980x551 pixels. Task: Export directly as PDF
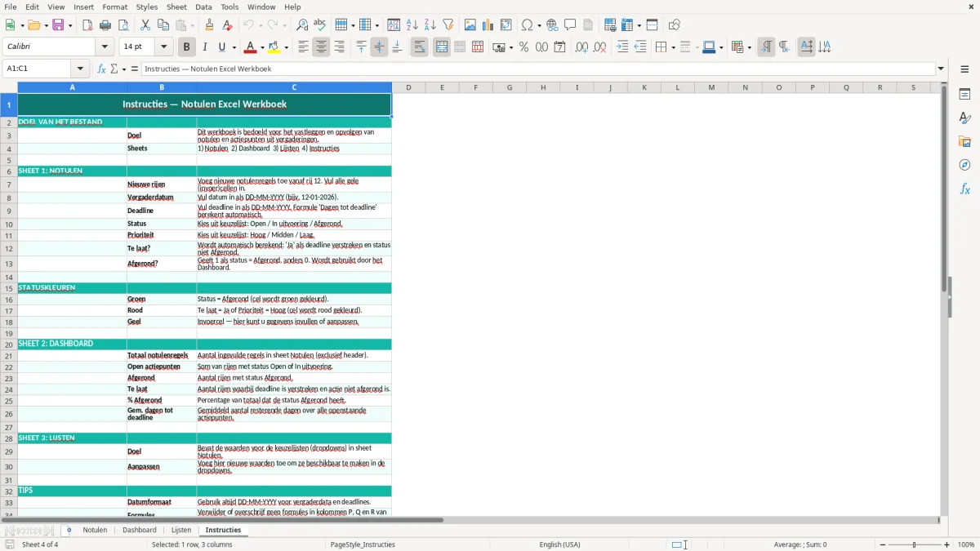coord(87,25)
